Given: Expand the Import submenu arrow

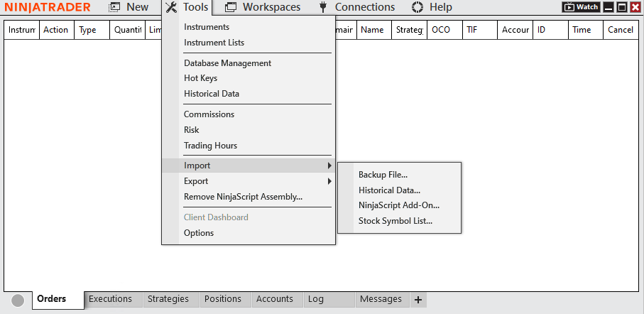Looking at the screenshot, I should 329,166.
